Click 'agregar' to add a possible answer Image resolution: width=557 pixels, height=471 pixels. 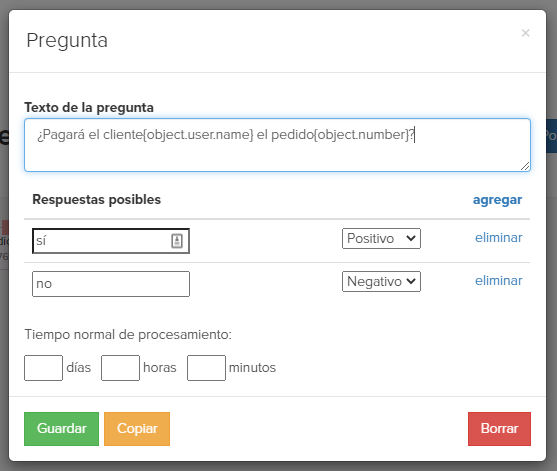(x=497, y=200)
